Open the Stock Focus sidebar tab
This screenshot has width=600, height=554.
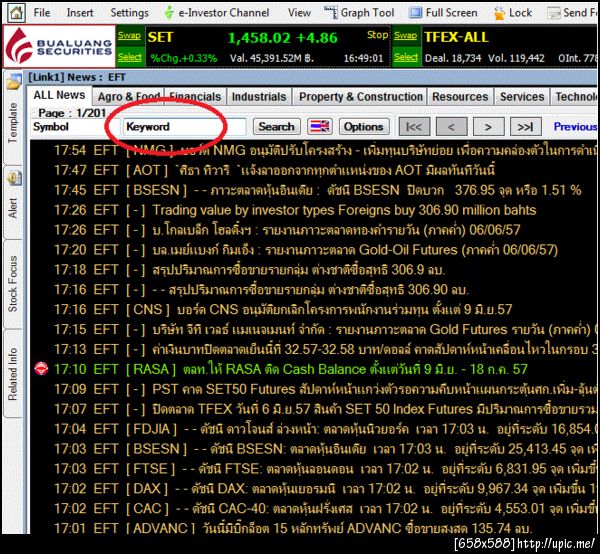point(13,283)
